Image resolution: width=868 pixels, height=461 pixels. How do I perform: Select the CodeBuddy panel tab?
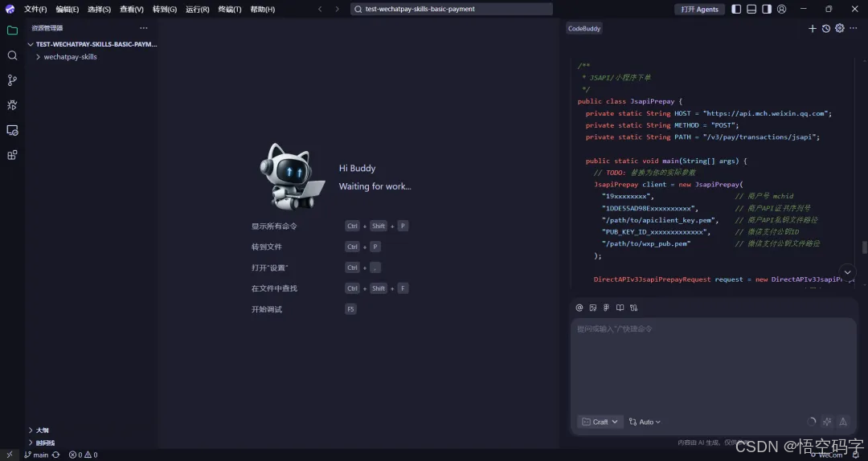[584, 28]
